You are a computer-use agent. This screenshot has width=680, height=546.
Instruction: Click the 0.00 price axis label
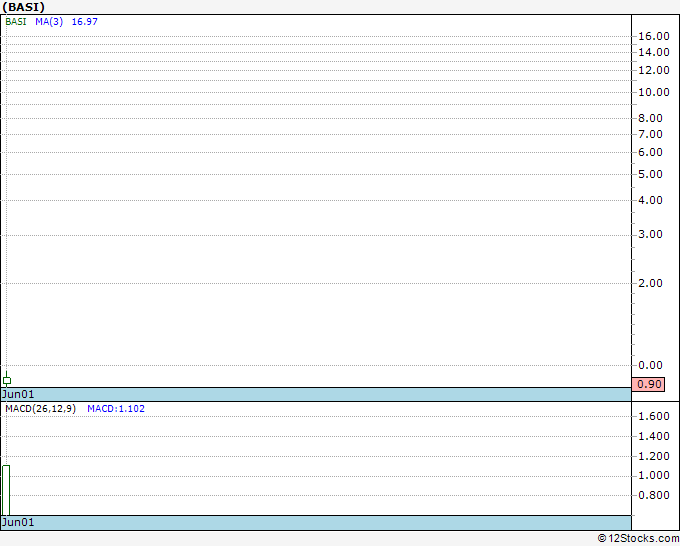click(651, 365)
